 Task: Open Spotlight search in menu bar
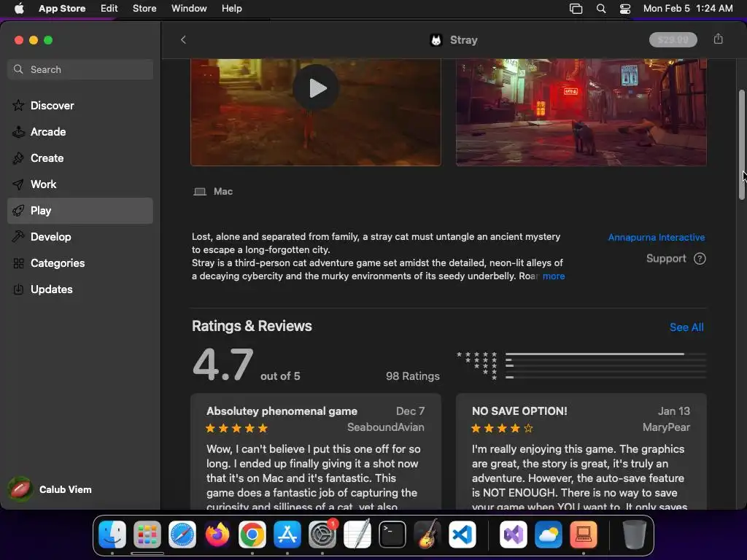[x=601, y=9]
